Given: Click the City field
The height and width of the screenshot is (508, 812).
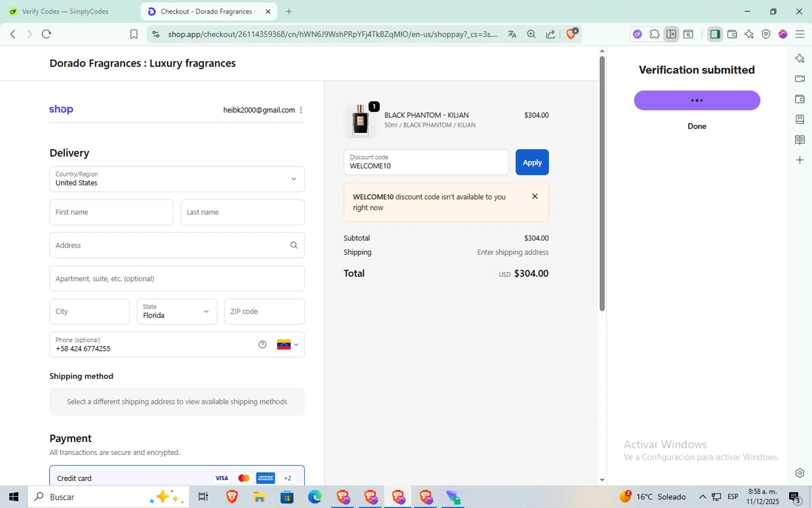Looking at the screenshot, I should pos(89,311).
